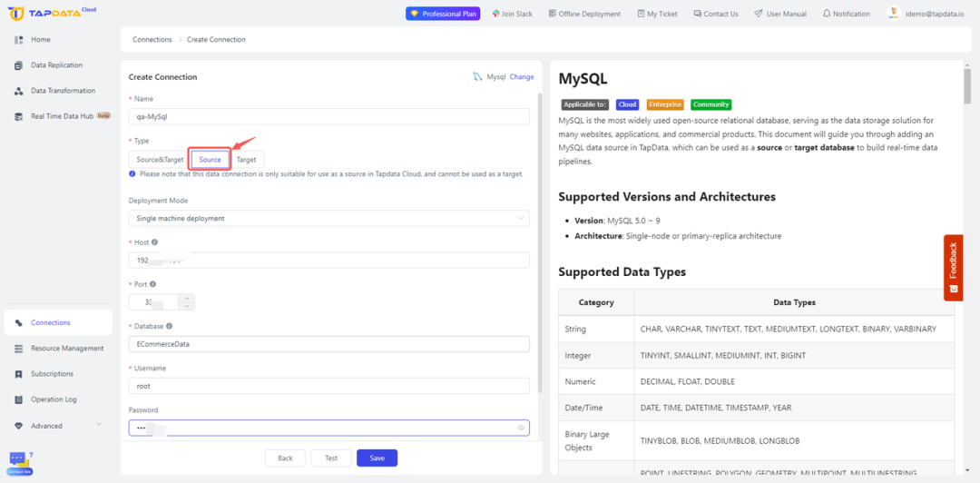The image size is (980, 483).
Task: Select the Target type option
Action: 246,160
